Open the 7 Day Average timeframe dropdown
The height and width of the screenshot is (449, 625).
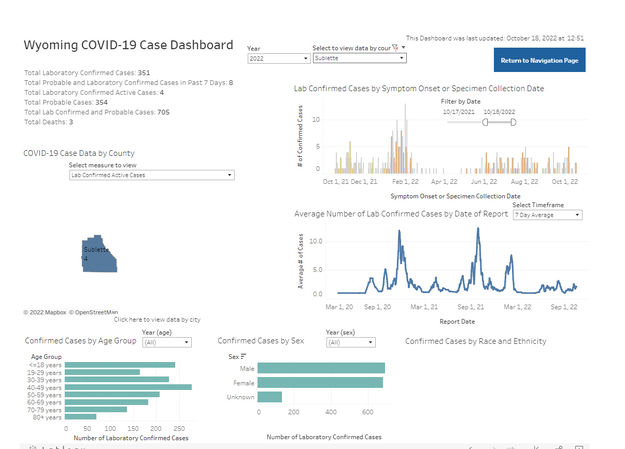(547, 215)
